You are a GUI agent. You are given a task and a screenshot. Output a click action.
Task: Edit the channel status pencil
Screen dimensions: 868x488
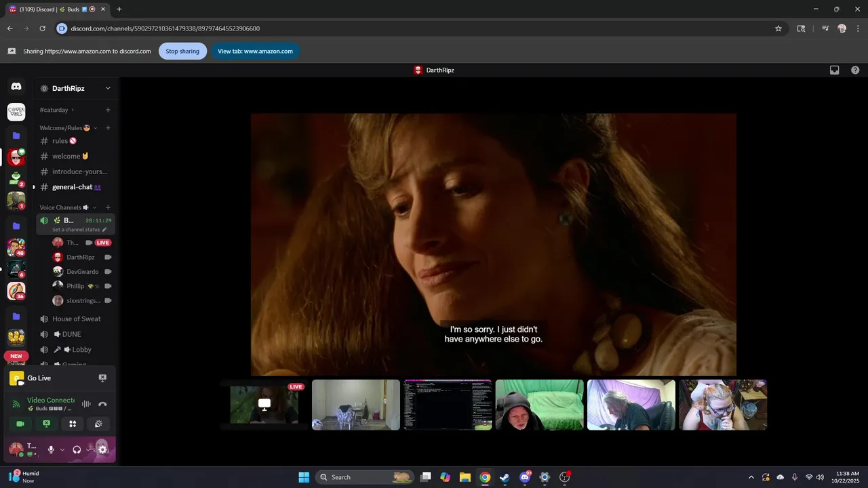[x=104, y=230]
